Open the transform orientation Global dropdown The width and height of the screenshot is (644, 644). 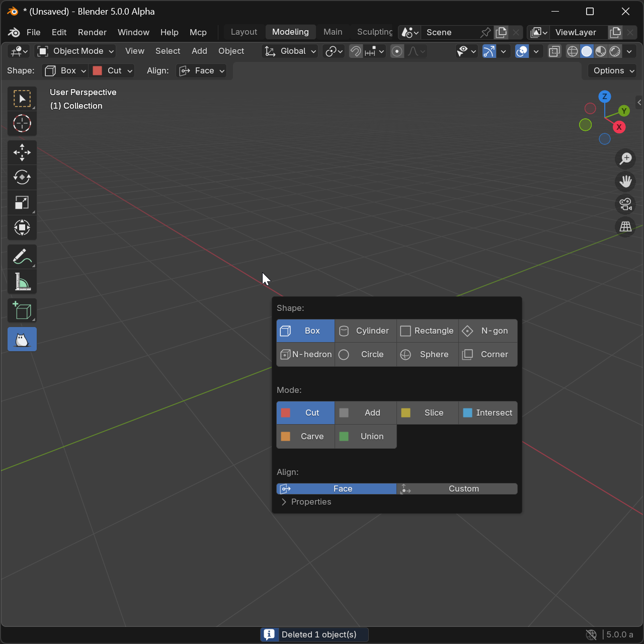(289, 51)
